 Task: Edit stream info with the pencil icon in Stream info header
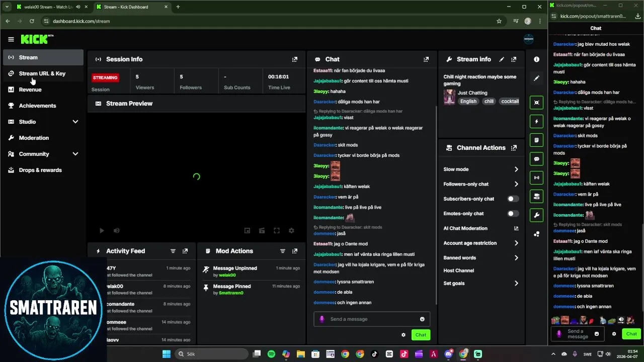pos(502,59)
